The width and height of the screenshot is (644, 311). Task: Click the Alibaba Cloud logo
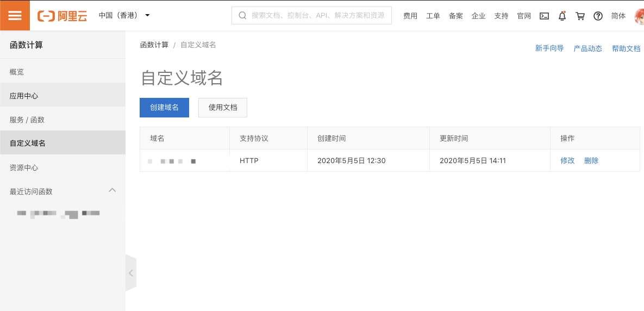62,16
